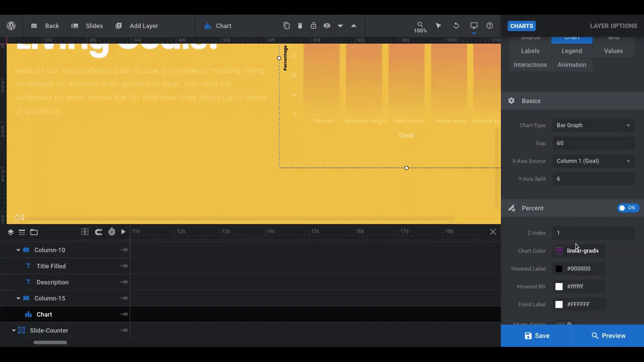Save the slider project
The height and width of the screenshot is (362, 644).
(x=536, y=335)
